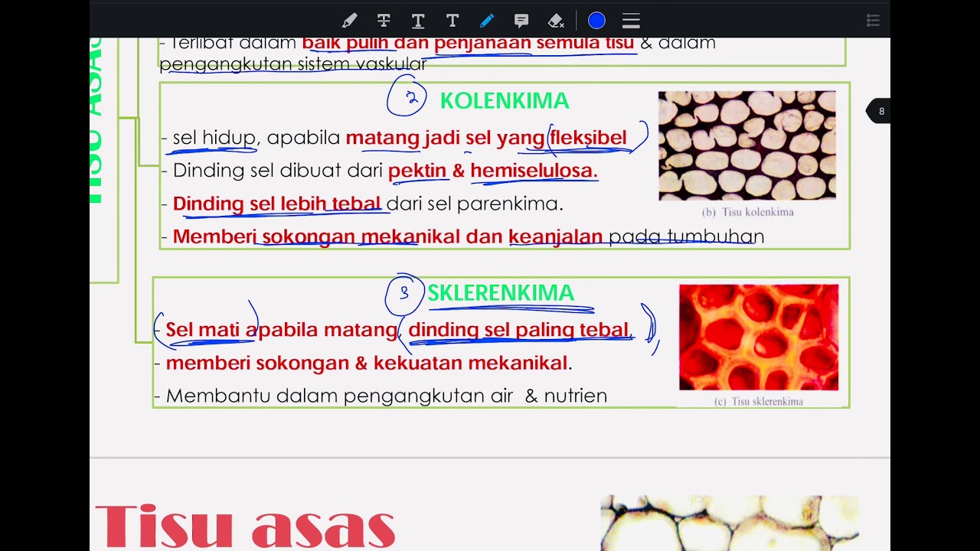Click the Tisu kolenkima image
This screenshot has width=980, height=551.
click(x=747, y=145)
